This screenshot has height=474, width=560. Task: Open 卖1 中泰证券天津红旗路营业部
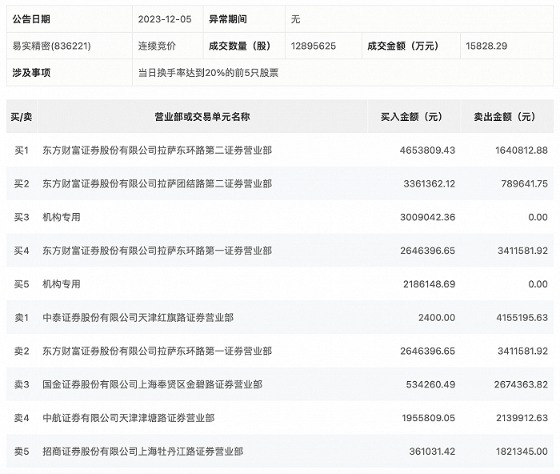tap(138, 318)
